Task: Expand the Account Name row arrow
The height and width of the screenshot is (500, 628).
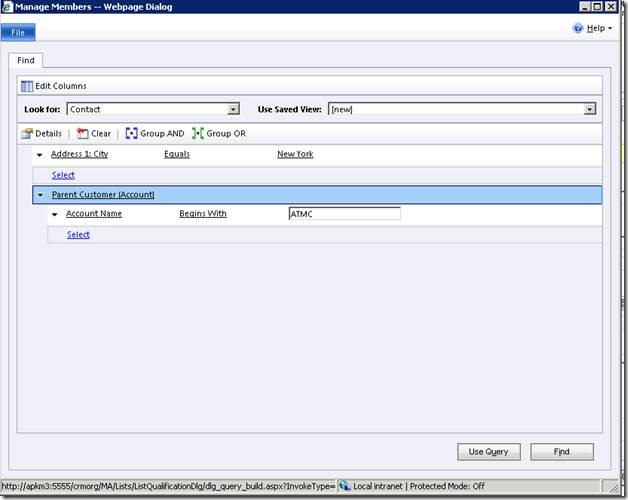Action: point(55,214)
